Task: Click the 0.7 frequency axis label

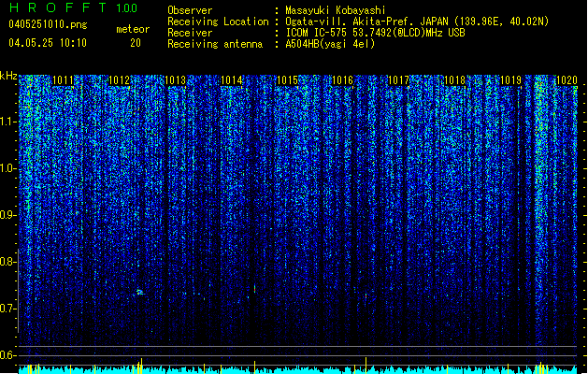Action: pos(8,309)
